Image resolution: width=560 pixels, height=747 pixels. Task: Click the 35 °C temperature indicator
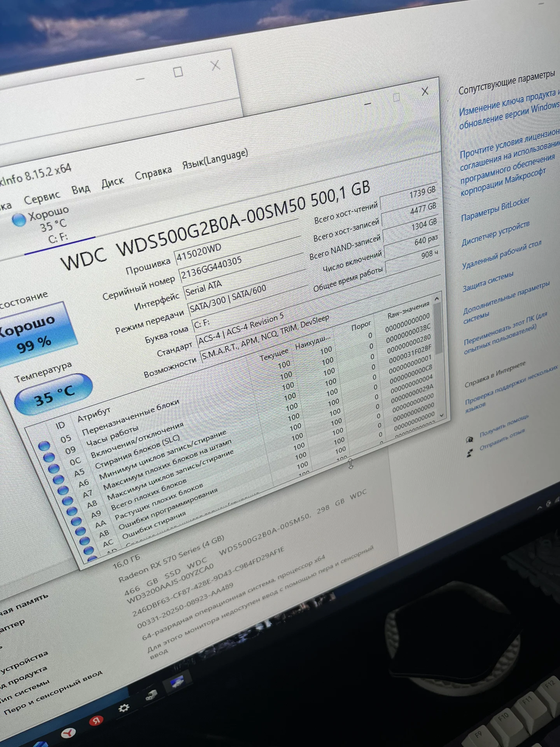tap(54, 395)
